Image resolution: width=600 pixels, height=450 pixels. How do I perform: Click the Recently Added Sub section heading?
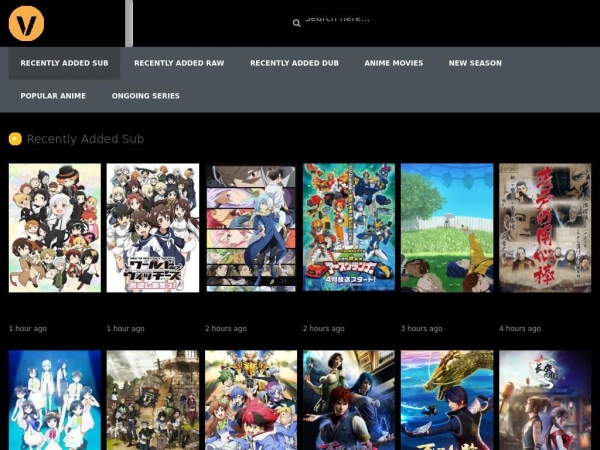[x=85, y=139]
